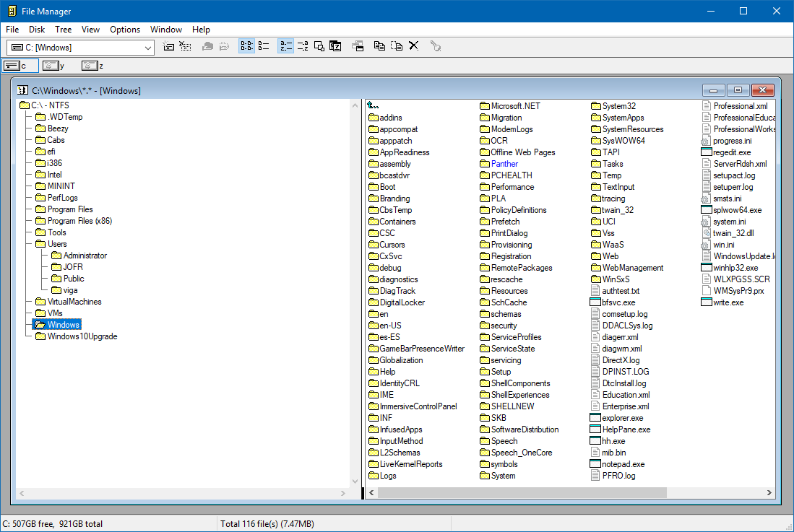The height and width of the screenshot is (532, 794).
Task: Click the Delete (X) toolbar icon
Action: pos(413,45)
